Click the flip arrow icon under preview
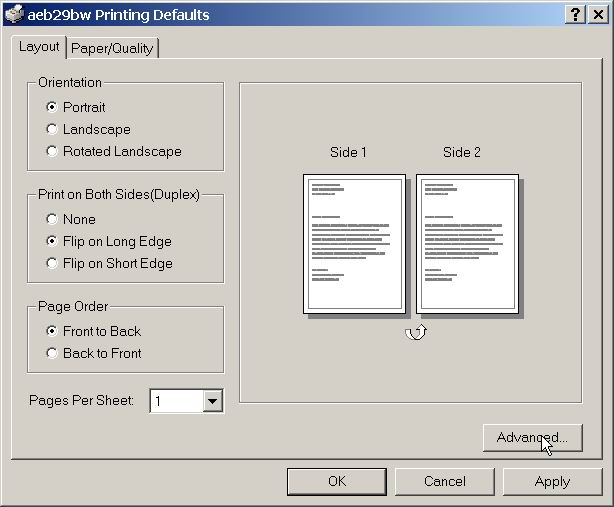 [x=416, y=332]
